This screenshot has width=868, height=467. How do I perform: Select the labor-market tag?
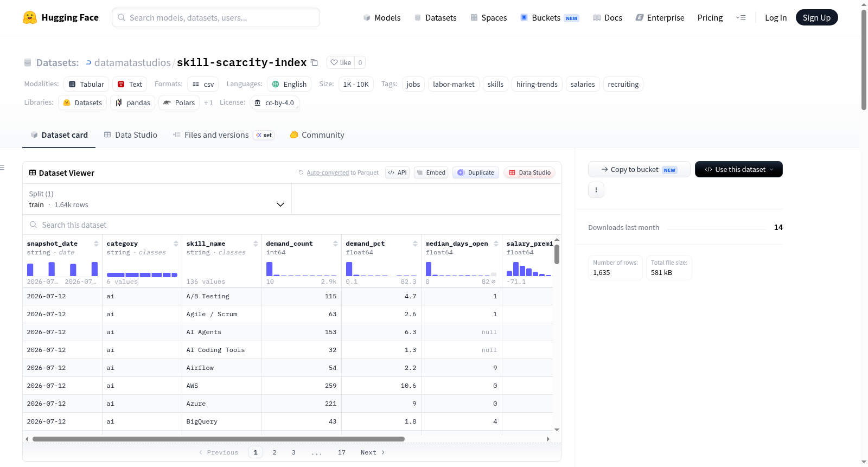click(x=454, y=84)
